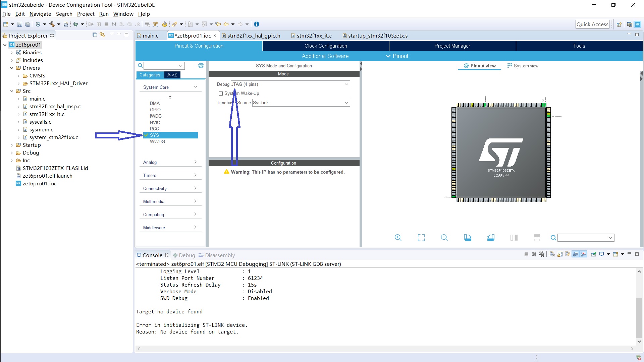Viewport: 644px width, 362px height.
Task: Select zet6pro01.ioc in Project Explorer
Action: 40,183
